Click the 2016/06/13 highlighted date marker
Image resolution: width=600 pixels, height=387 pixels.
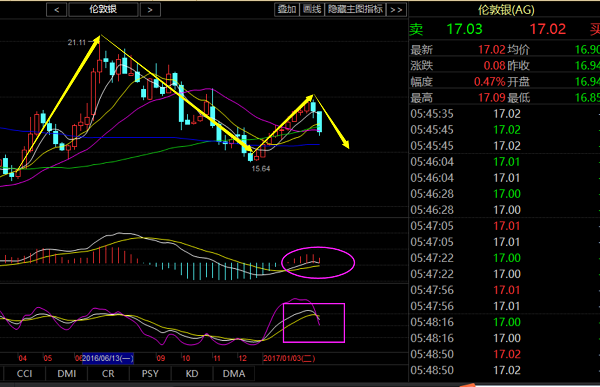pos(108,358)
